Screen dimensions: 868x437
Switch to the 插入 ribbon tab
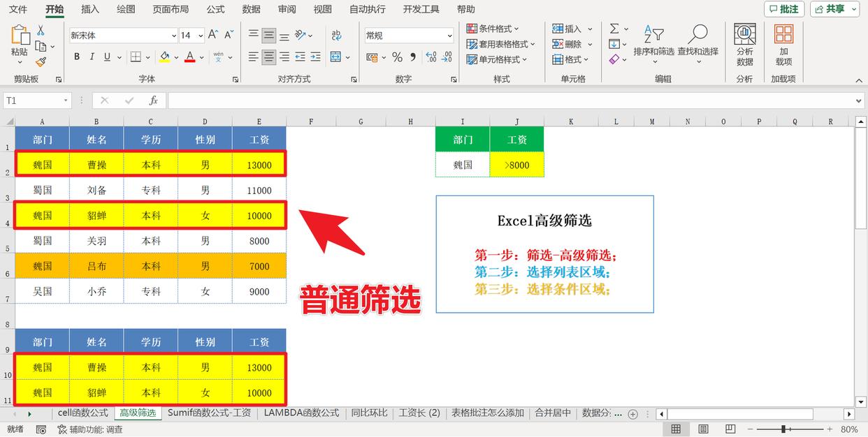(x=90, y=9)
